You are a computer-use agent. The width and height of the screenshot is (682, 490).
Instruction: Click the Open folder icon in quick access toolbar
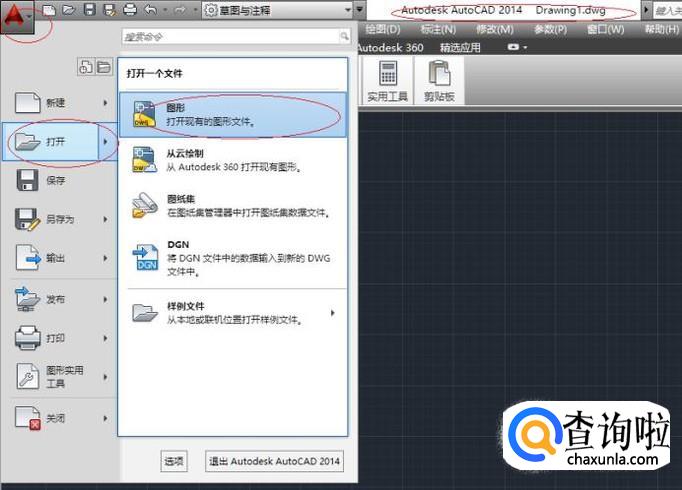point(69,10)
